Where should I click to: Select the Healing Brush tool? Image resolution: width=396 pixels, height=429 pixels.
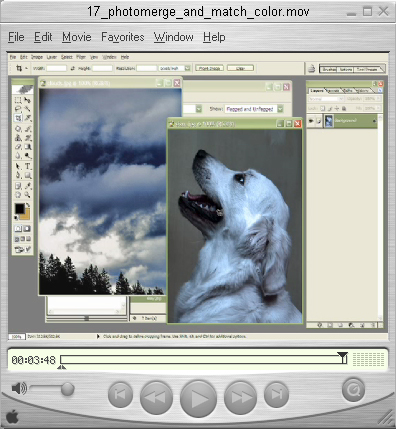click(18, 129)
